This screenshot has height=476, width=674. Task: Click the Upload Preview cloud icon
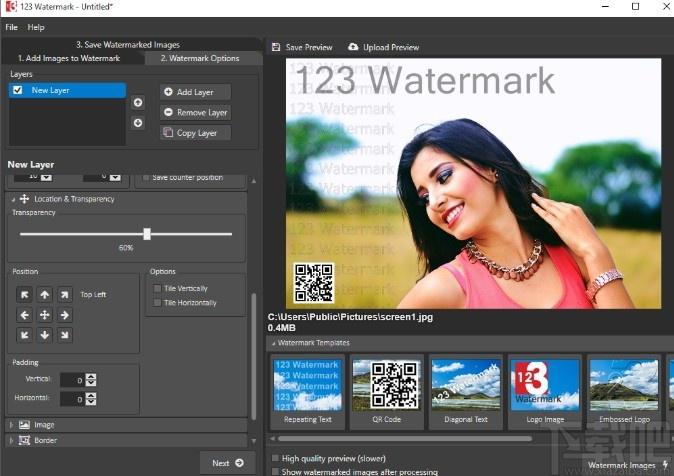[x=353, y=46]
